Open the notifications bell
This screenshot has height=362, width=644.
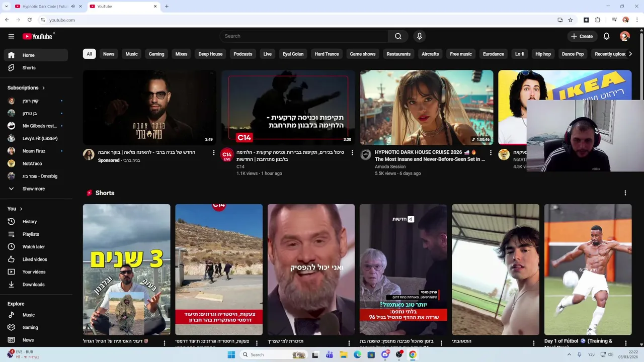[606, 36]
